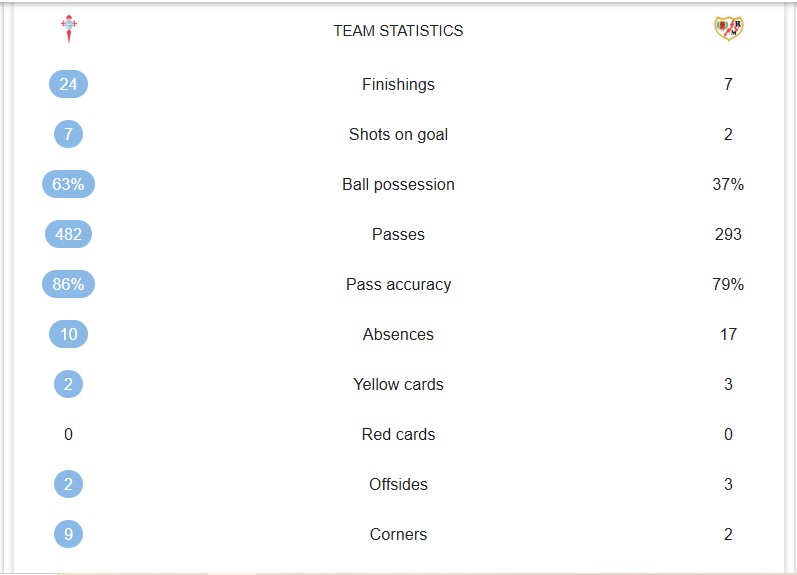Image resolution: width=797 pixels, height=575 pixels.
Task: Select the away team's 17 absences value
Action: (728, 334)
